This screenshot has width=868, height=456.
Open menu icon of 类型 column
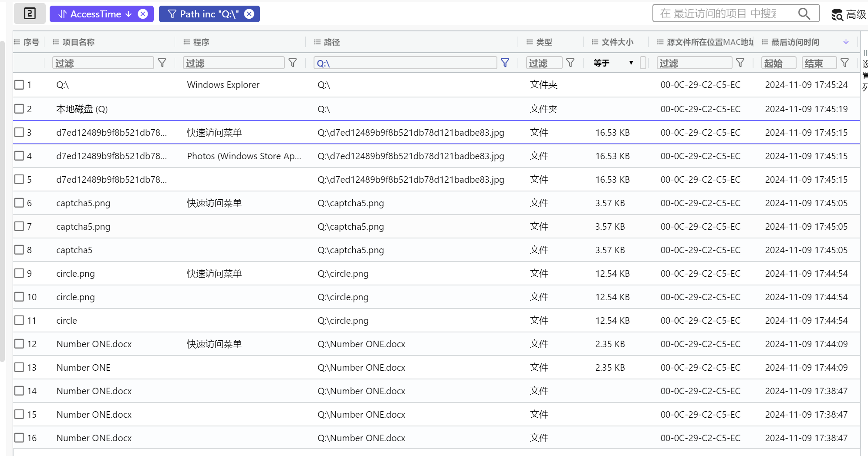point(530,42)
